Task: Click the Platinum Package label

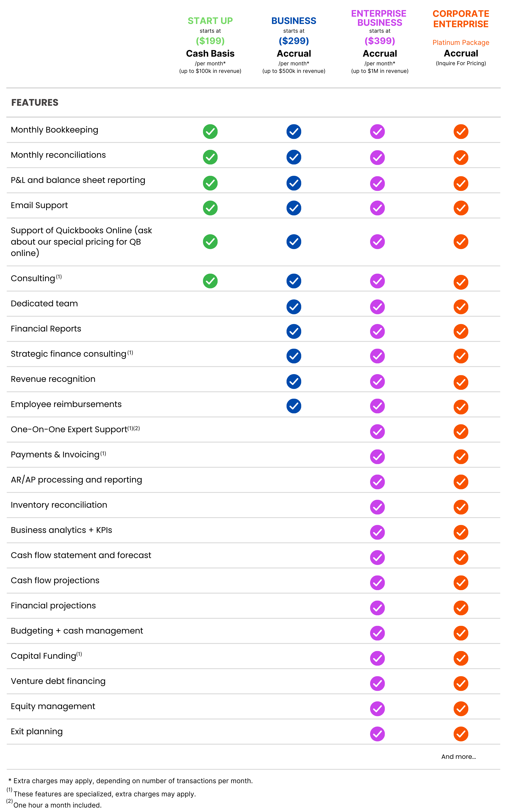Action: 461,43
